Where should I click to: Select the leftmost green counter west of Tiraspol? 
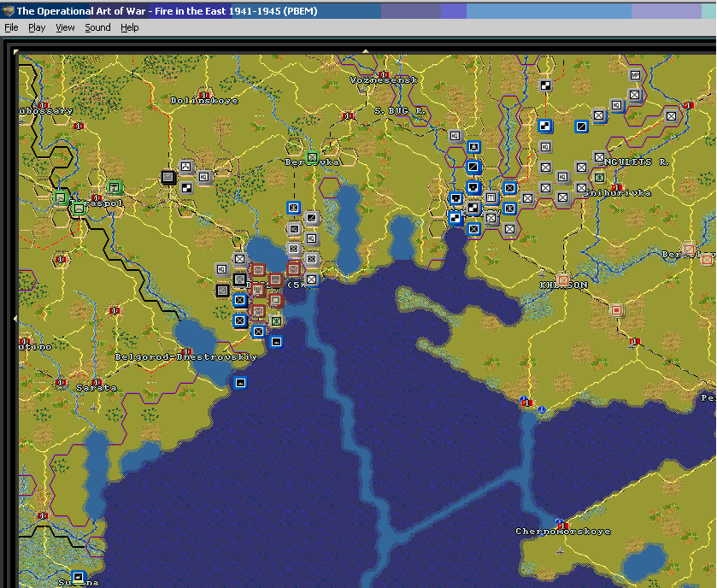point(61,198)
